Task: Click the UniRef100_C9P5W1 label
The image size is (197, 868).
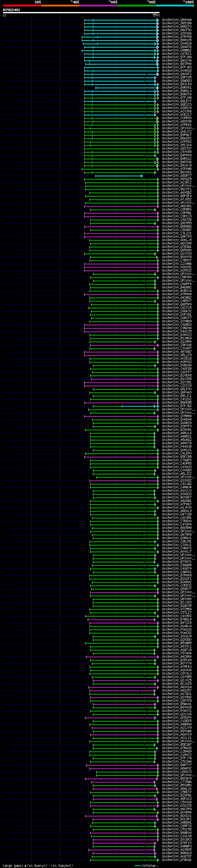Action: tap(176, 213)
